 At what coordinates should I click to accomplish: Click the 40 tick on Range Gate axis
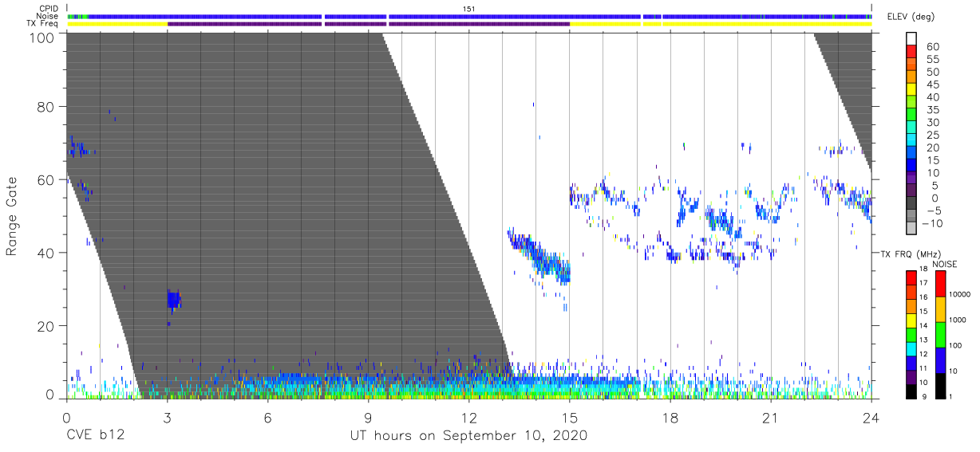pos(45,253)
